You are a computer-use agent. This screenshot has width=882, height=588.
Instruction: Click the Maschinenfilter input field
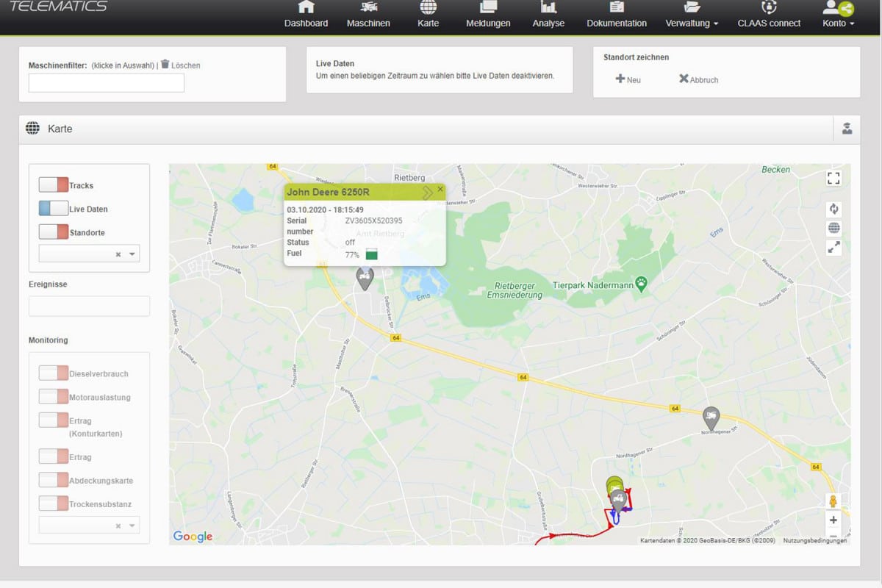coord(107,83)
